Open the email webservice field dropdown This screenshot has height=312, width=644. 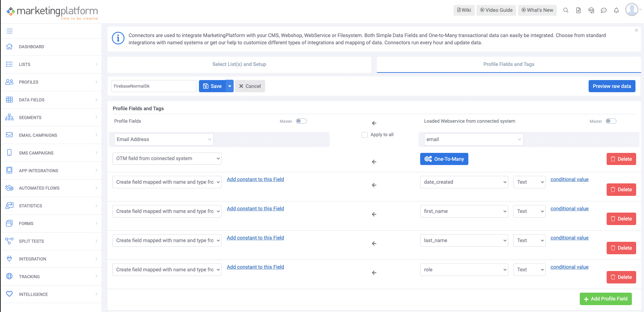[x=474, y=139]
